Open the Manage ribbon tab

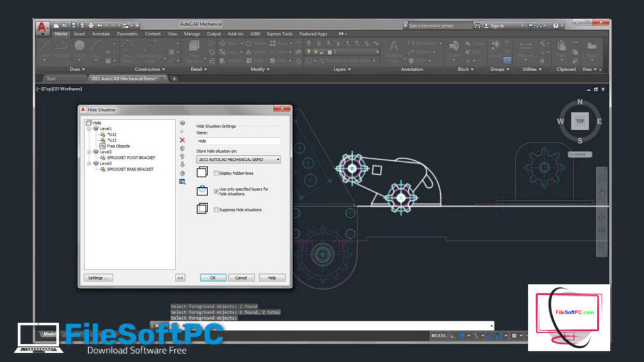(x=192, y=34)
